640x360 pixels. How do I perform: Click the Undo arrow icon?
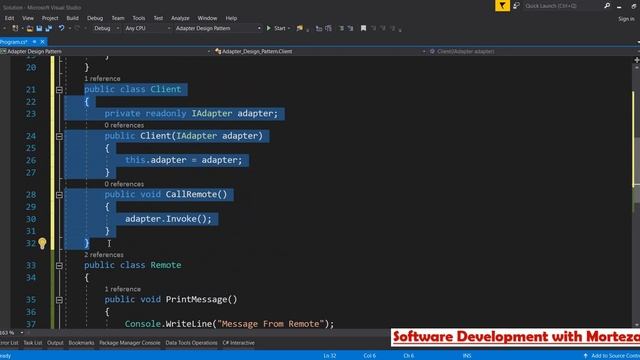[61, 28]
